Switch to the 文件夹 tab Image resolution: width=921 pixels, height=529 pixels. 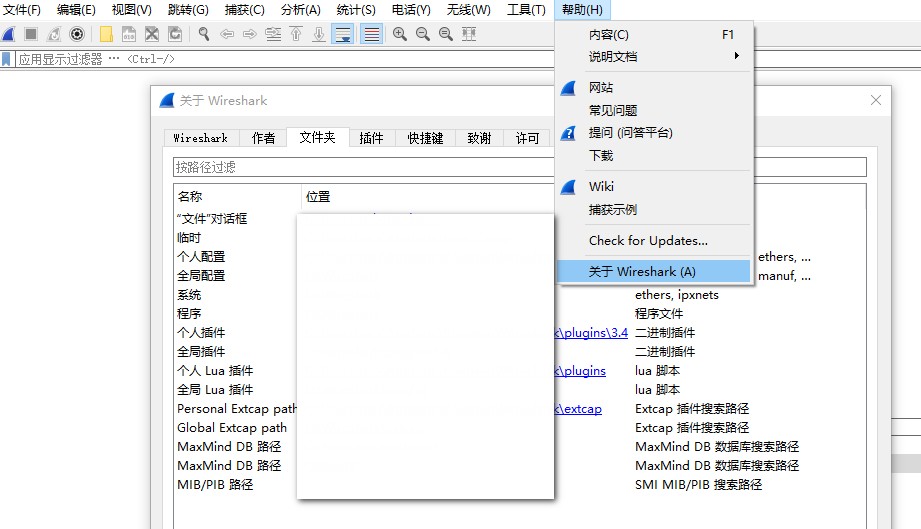click(x=318, y=137)
